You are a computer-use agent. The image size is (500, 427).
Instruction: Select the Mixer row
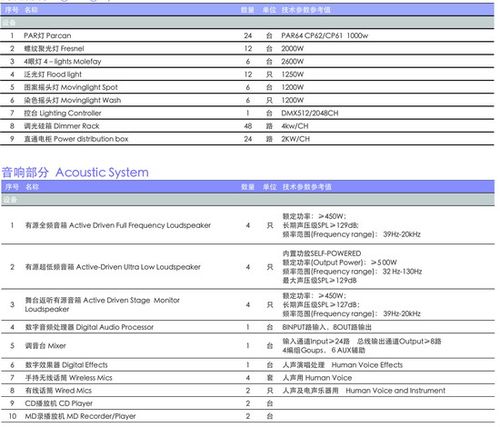coord(248,346)
